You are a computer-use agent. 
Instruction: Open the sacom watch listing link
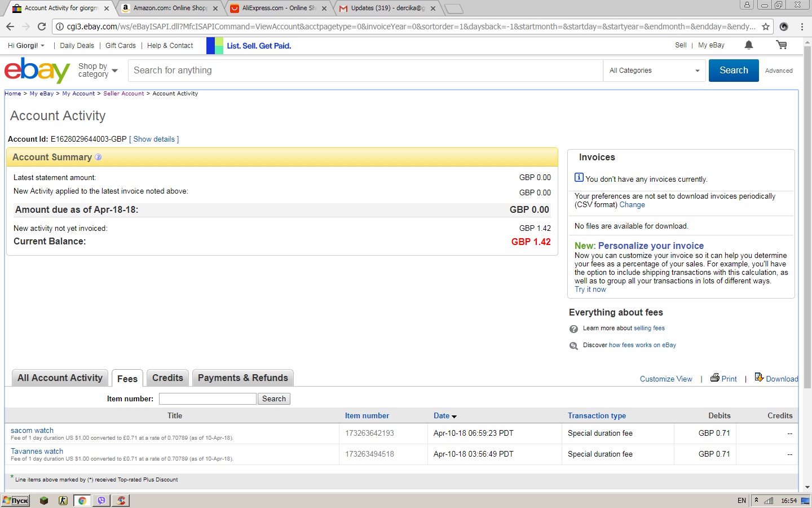pyautogui.click(x=32, y=431)
